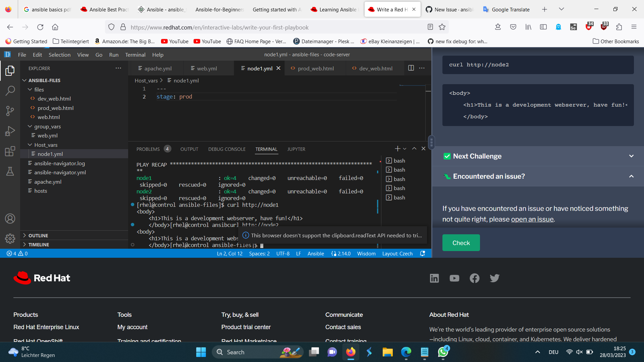Split the editor using the split icon
Viewport: 644px width, 362px height.
coord(411,68)
